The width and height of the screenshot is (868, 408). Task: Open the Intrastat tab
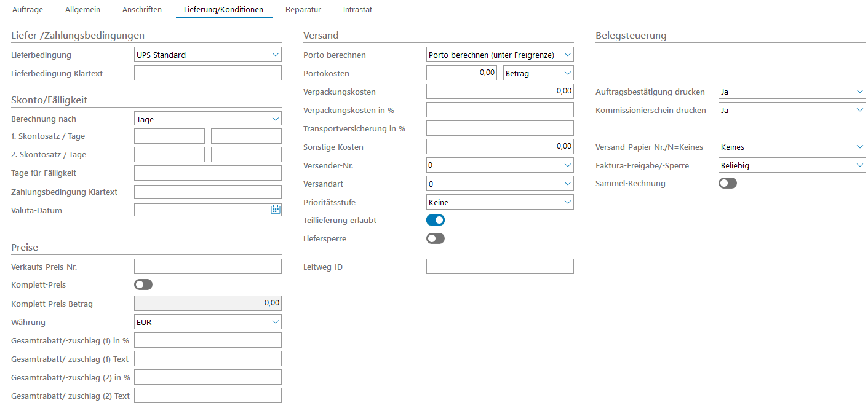pyautogui.click(x=357, y=10)
